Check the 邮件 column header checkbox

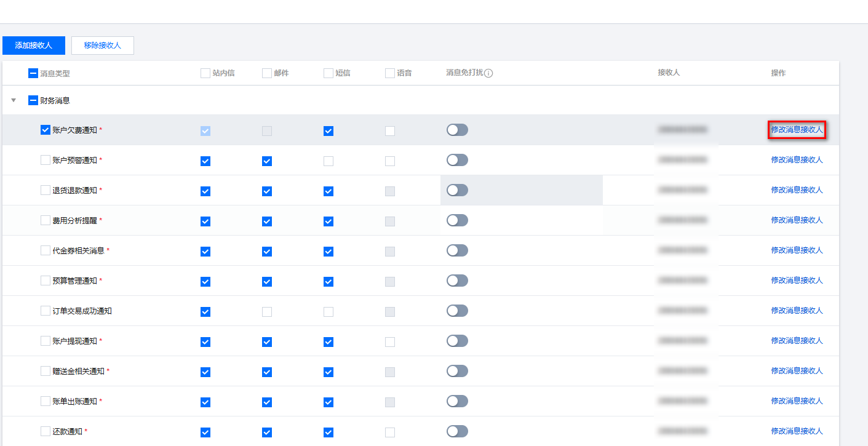(267, 73)
